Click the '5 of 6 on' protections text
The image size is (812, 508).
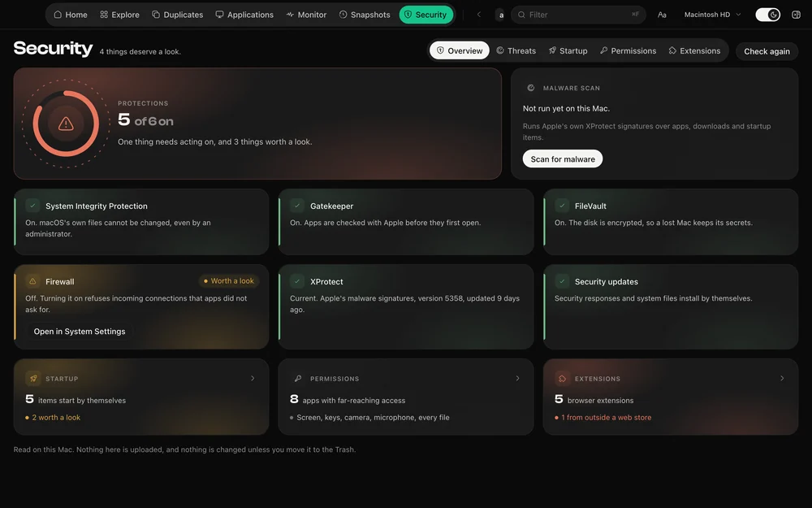pos(145,120)
